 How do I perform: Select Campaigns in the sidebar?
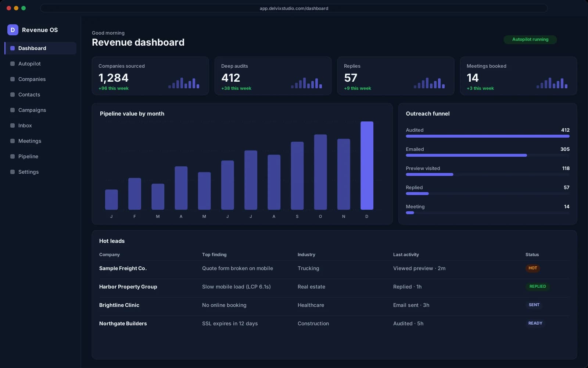coord(40,110)
